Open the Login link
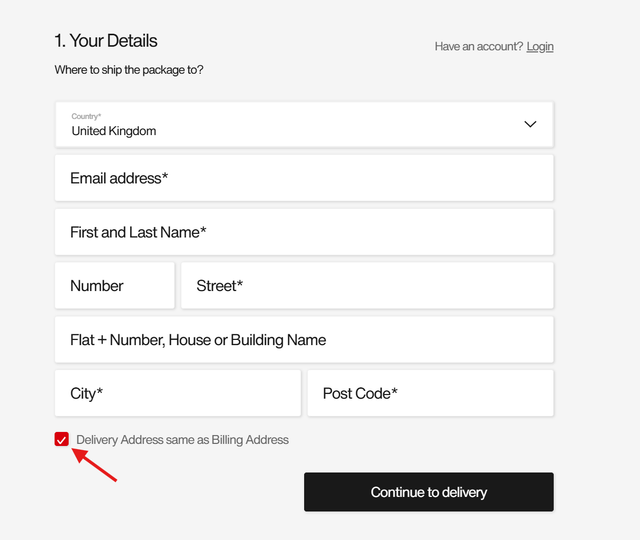This screenshot has height=540, width=640. pyautogui.click(x=540, y=47)
